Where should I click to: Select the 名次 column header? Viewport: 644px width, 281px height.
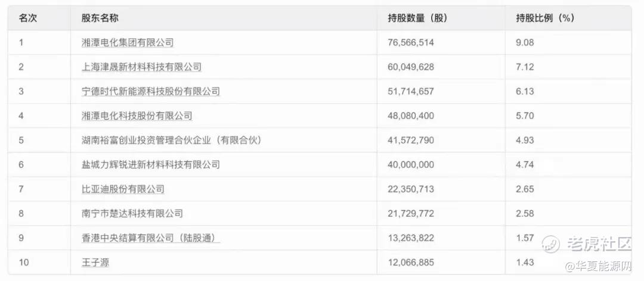(27, 18)
